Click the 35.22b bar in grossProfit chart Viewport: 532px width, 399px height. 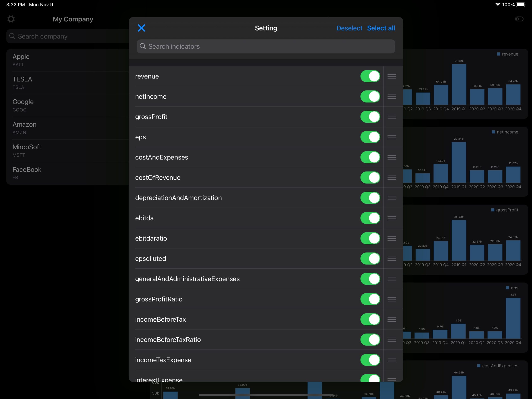pos(459,240)
